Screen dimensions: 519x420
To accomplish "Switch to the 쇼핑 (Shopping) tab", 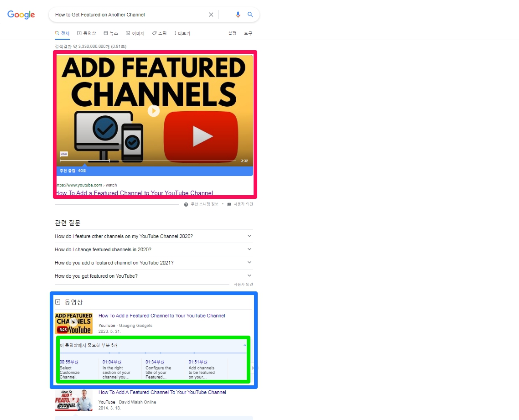I will click(159, 33).
